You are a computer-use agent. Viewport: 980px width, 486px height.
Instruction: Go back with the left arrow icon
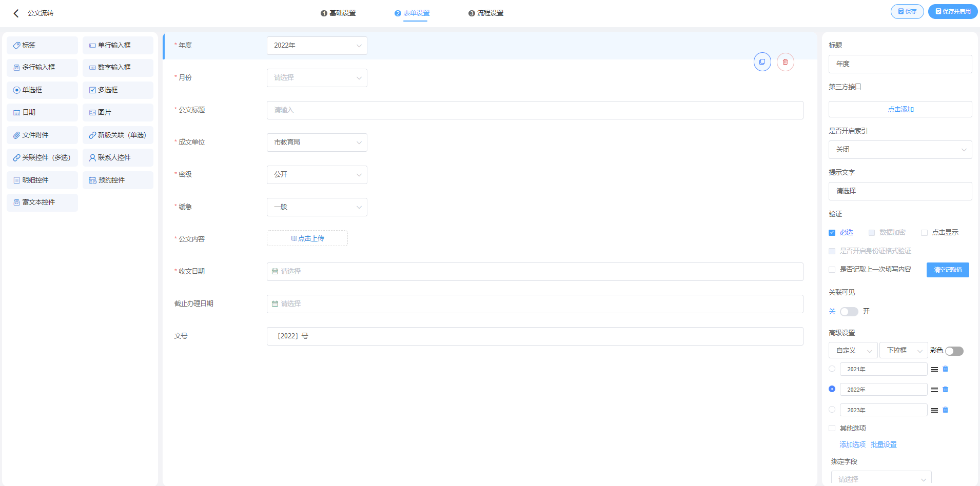pyautogui.click(x=16, y=13)
